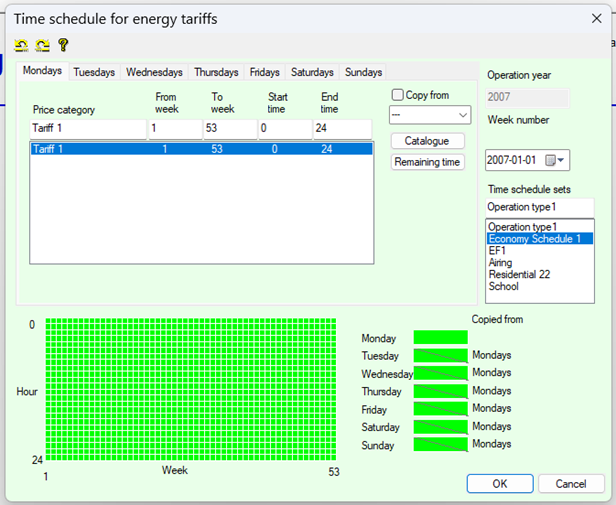The width and height of the screenshot is (616, 505).
Task: Select the Thursdays tab
Action: [216, 72]
